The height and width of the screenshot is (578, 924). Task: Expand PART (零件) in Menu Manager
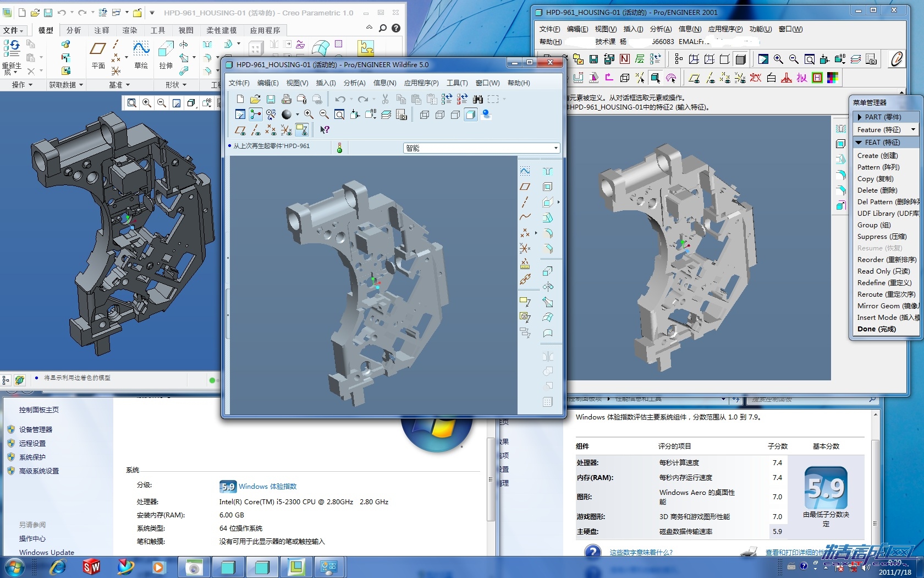coord(886,117)
